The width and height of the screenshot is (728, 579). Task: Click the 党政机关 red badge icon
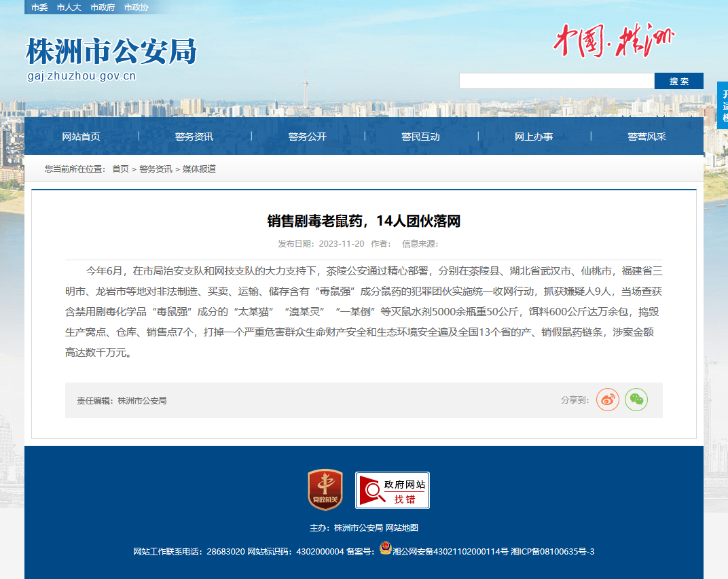(x=325, y=490)
